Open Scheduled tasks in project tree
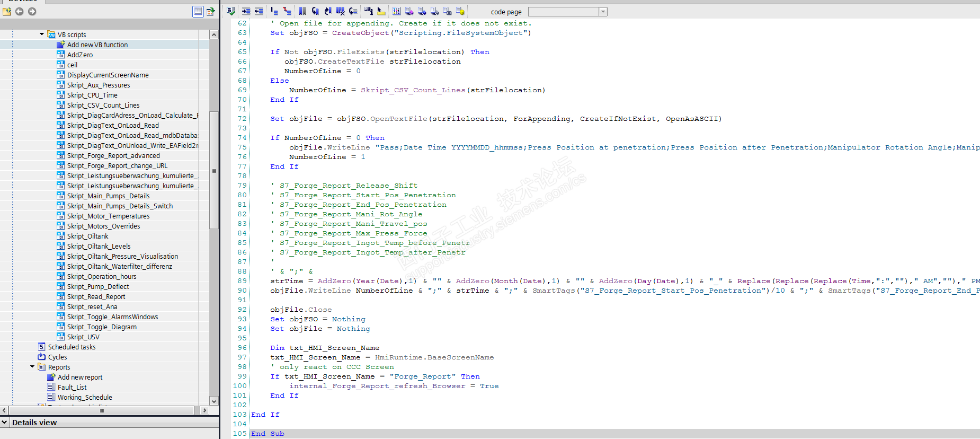Screen dimensions: 980x439 point(72,347)
